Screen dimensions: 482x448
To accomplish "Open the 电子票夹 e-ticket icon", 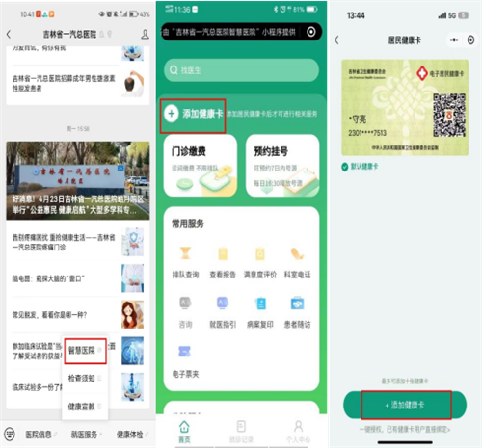I will [185, 352].
